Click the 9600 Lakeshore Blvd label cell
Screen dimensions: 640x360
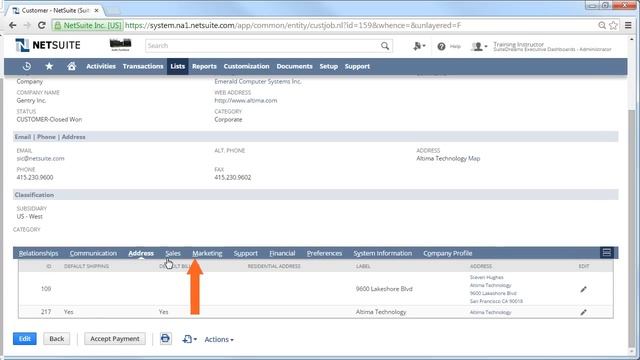coord(384,289)
